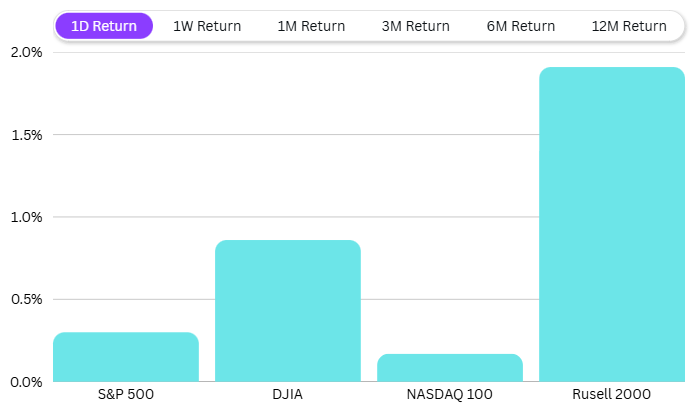This screenshot has height=408, width=697.
Task: Click the Rusell 2000 axis label
Action: 612,394
